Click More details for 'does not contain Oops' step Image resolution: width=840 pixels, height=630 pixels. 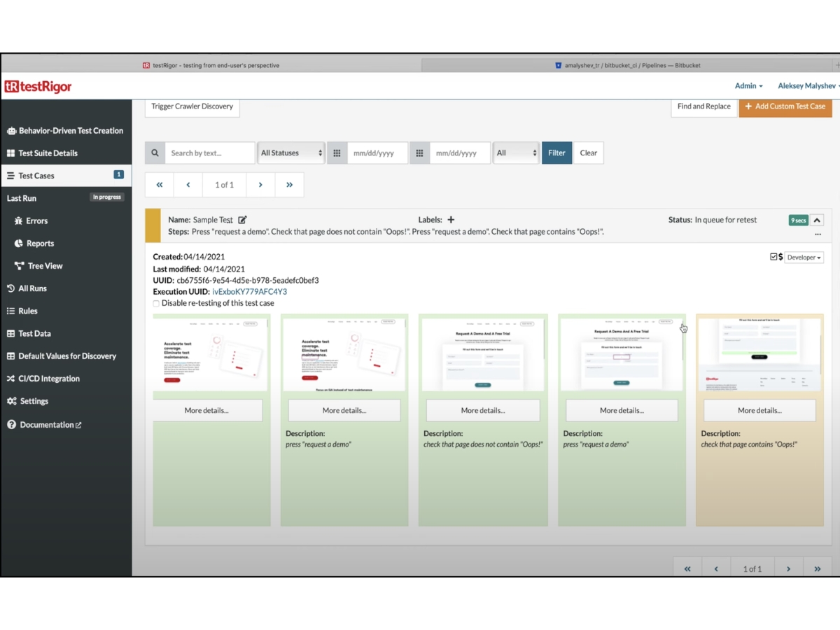[x=483, y=411]
